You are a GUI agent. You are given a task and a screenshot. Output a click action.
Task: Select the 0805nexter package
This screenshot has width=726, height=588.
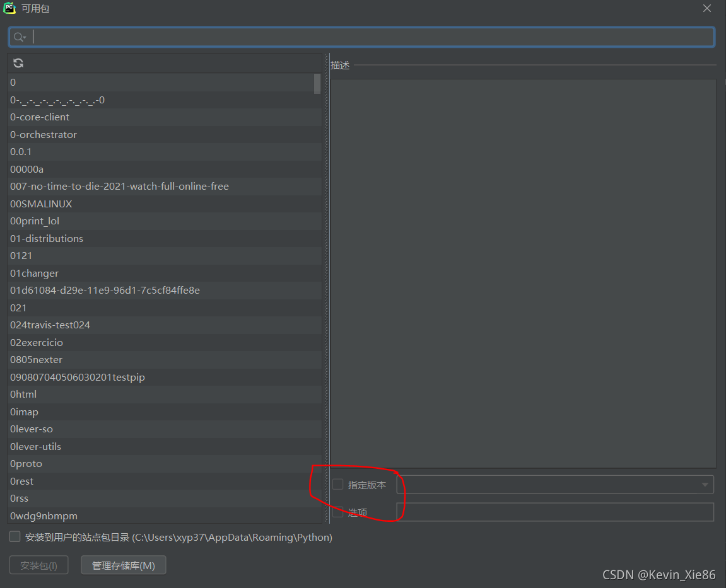pyautogui.click(x=36, y=359)
